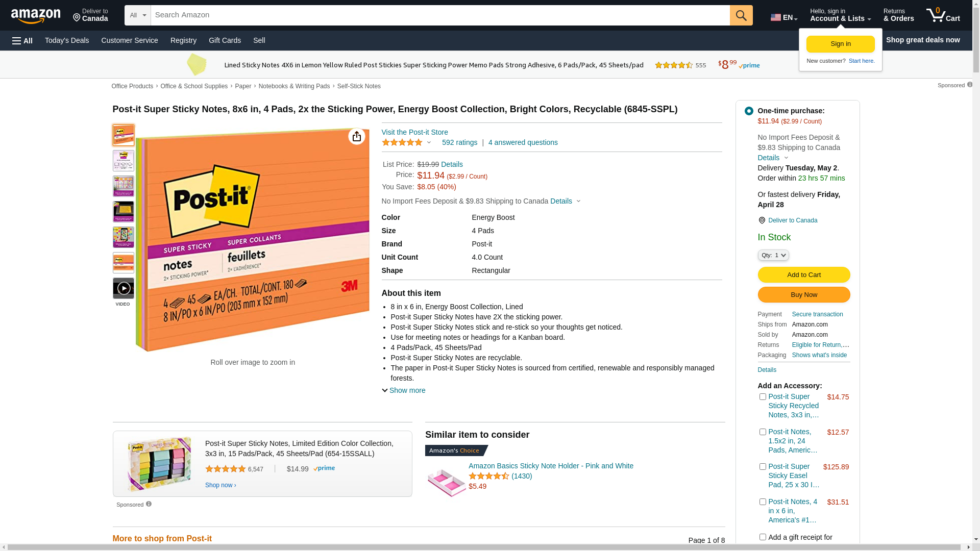Viewport: 980px width, 551px height.
Task: Open the All hamburger menu
Action: pos(22,40)
